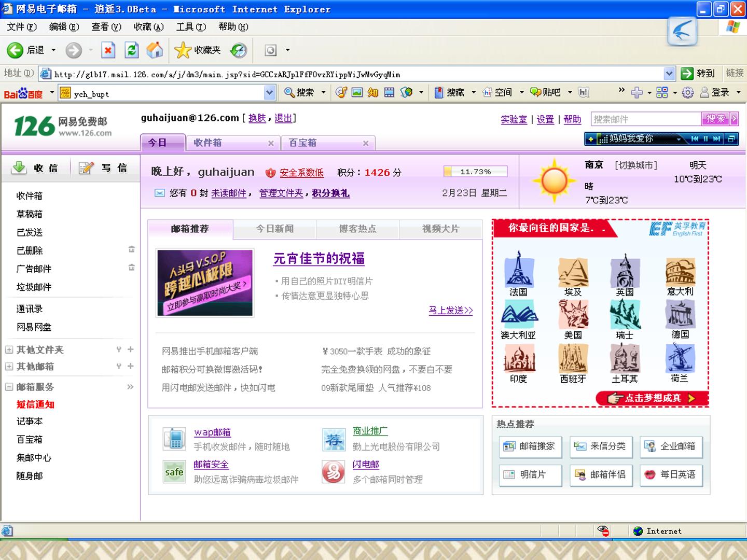
Task: Click the Internet zone status bar entry
Action: point(658,531)
